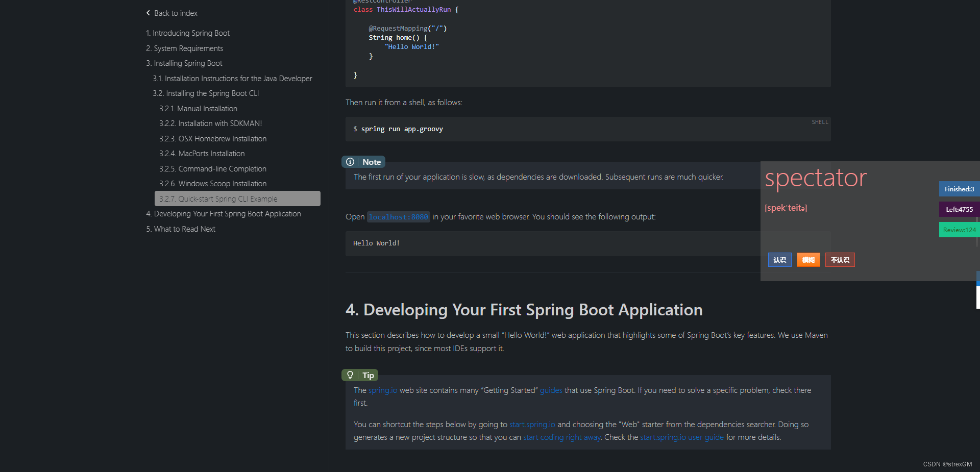
Task: Click the Finished:3 counter tab
Action: [x=959, y=189]
